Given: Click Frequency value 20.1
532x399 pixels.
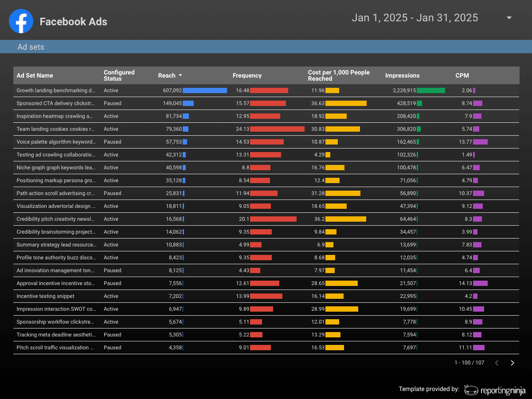Looking at the screenshot, I should coord(244,219).
